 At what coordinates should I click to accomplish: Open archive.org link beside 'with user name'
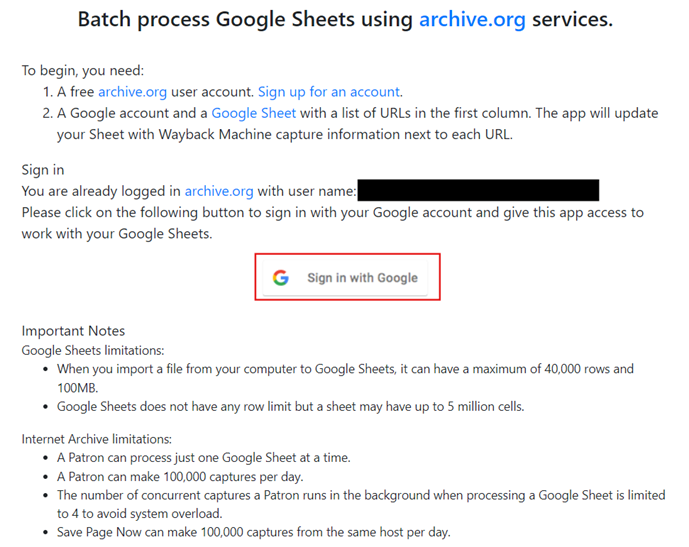click(219, 191)
